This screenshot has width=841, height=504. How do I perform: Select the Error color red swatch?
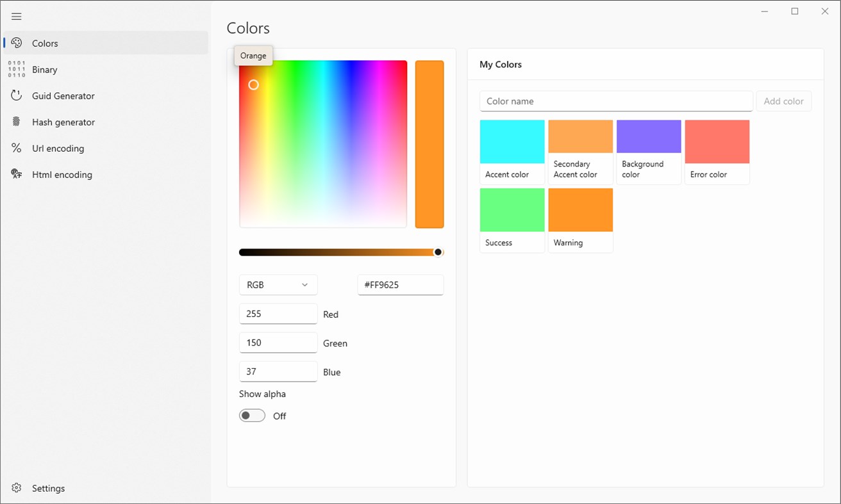click(717, 142)
